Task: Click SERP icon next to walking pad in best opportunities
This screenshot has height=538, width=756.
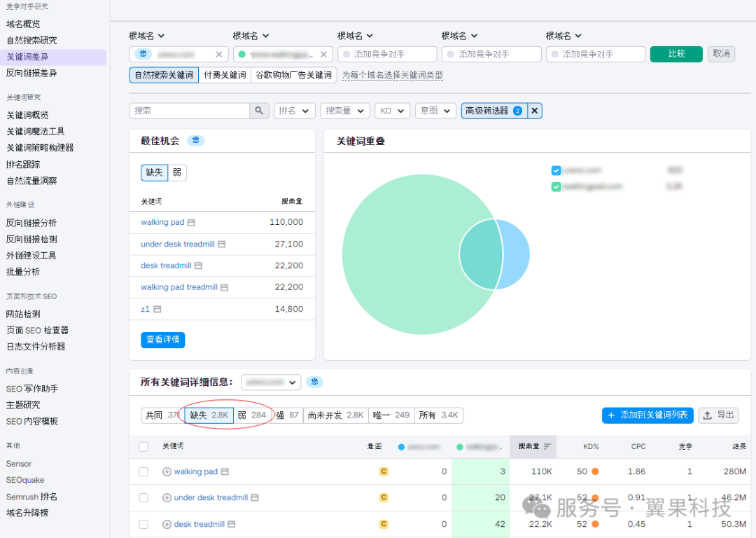Action: click(x=191, y=223)
